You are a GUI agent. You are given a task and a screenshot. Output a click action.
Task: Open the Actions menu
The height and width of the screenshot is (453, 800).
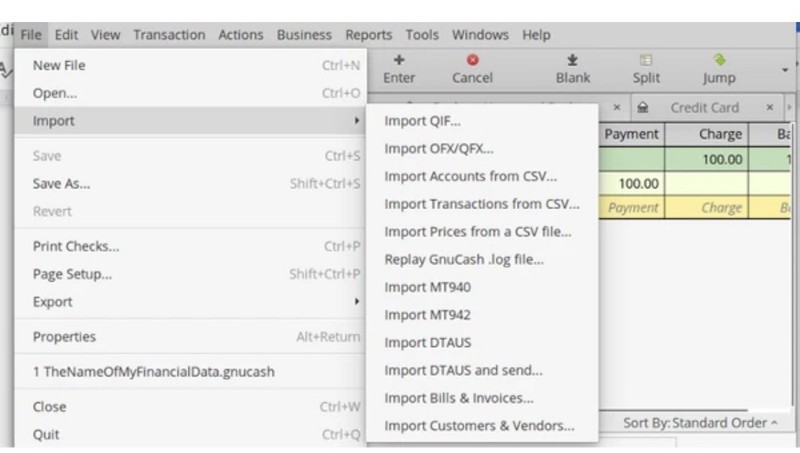click(241, 35)
